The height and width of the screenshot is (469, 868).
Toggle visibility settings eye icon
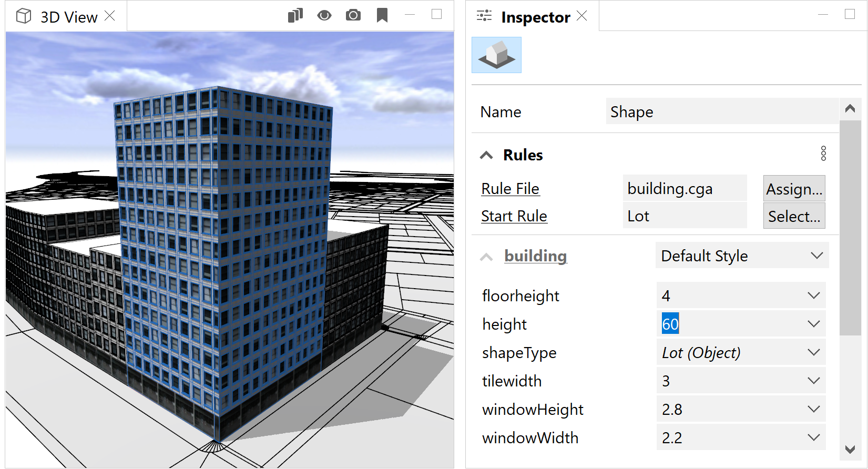pos(324,15)
